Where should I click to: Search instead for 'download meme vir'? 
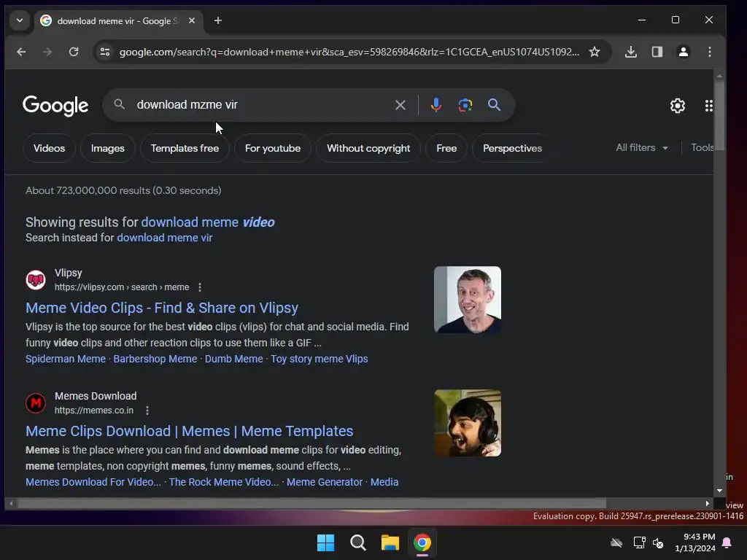pos(164,238)
